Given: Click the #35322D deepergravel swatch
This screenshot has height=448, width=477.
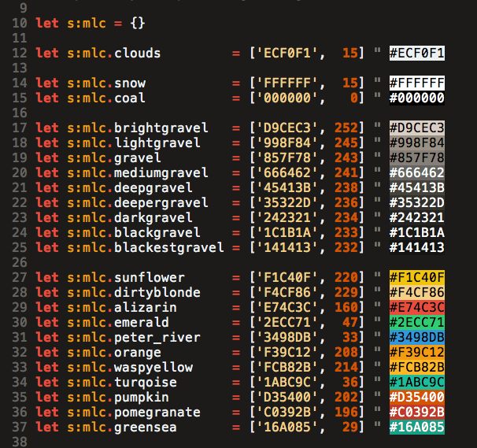Looking at the screenshot, I should coord(416,202).
